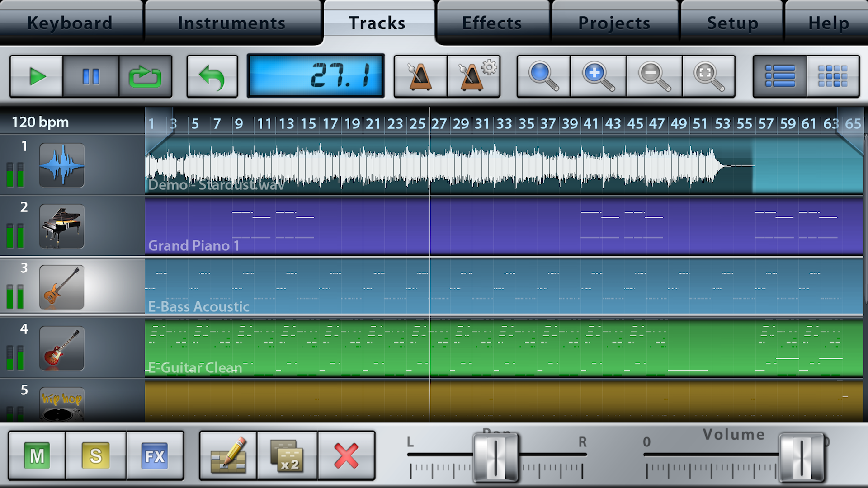
Task: Click the zoom out magnifier
Action: (x=654, y=76)
